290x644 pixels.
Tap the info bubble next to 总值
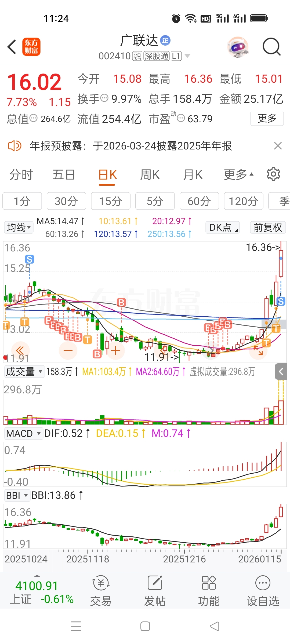[x=33, y=118]
